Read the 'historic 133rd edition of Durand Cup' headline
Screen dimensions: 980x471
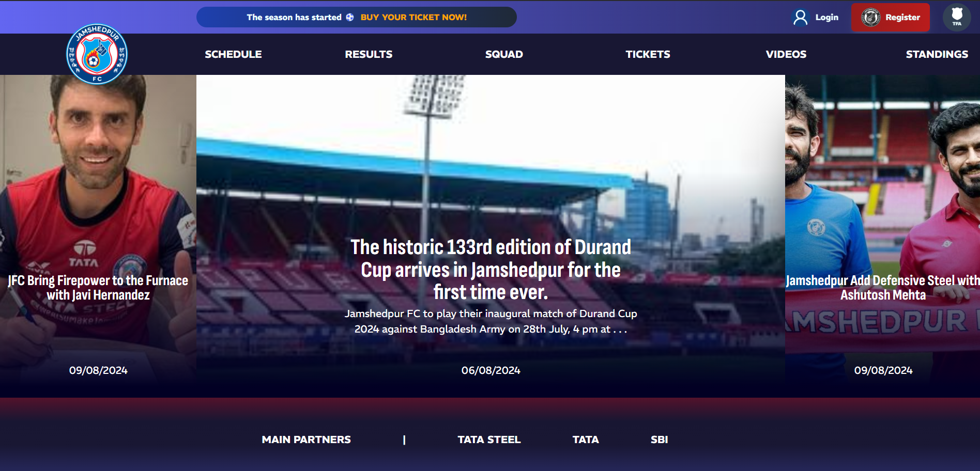[x=491, y=270]
